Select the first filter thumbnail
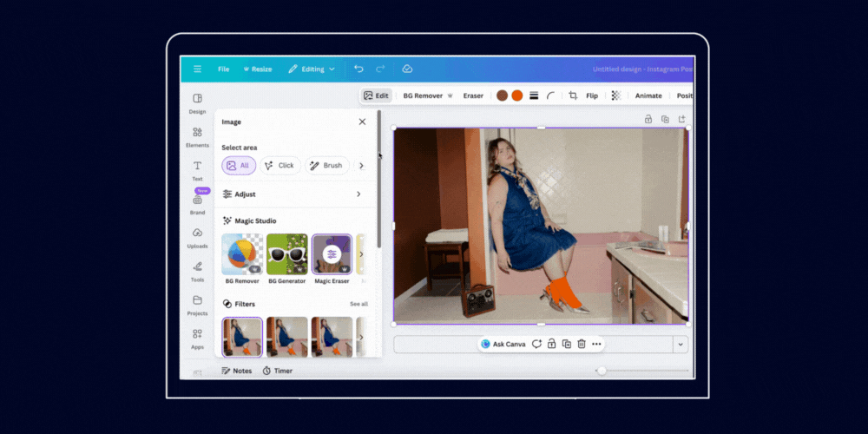 [242, 337]
